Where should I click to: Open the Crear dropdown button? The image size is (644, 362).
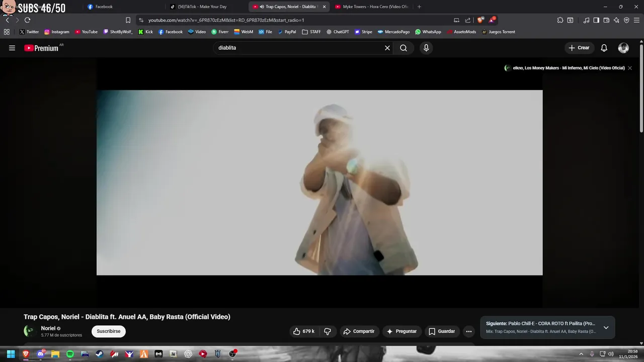click(x=579, y=48)
